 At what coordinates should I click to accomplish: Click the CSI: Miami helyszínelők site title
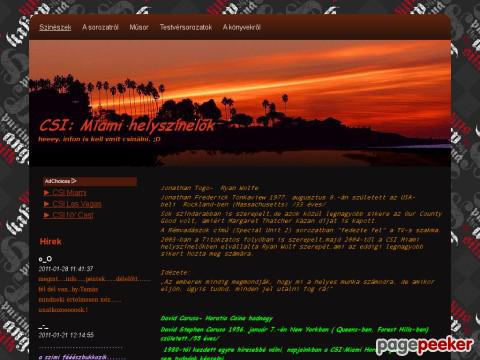click(x=127, y=126)
